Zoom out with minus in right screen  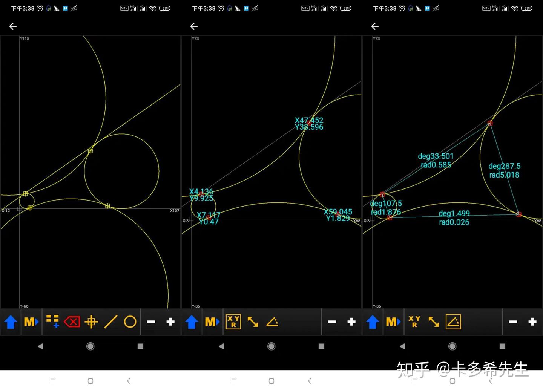click(x=513, y=322)
